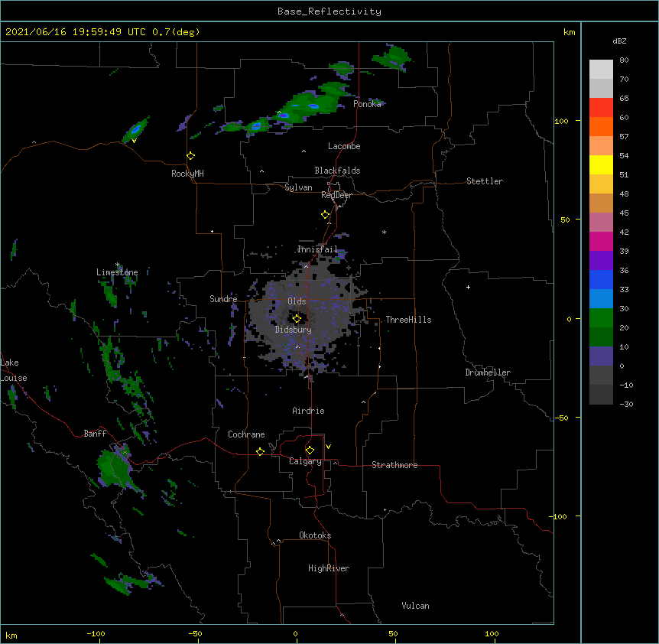Click the Olds city label

coord(297,301)
